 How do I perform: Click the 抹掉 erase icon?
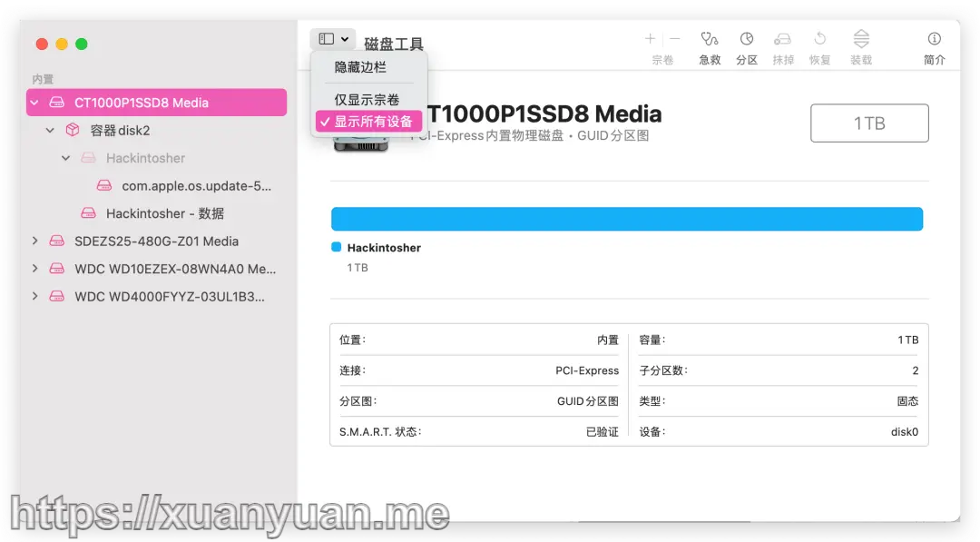click(x=782, y=39)
